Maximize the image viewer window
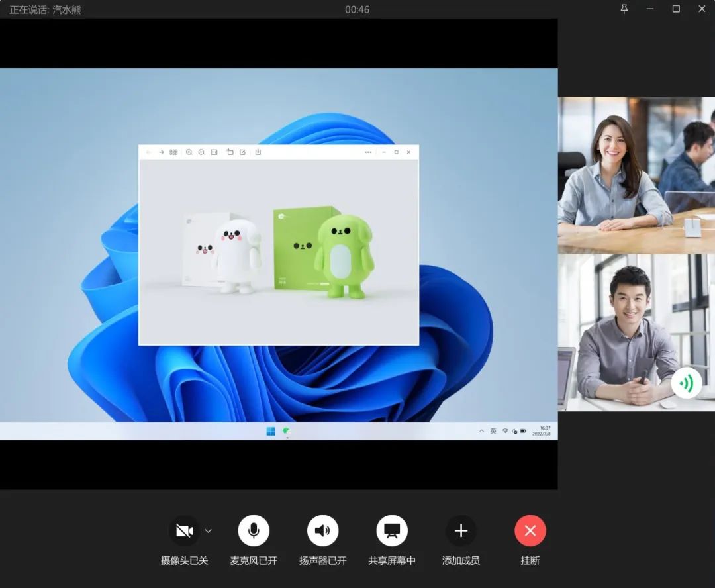Image resolution: width=715 pixels, height=588 pixels. click(397, 152)
